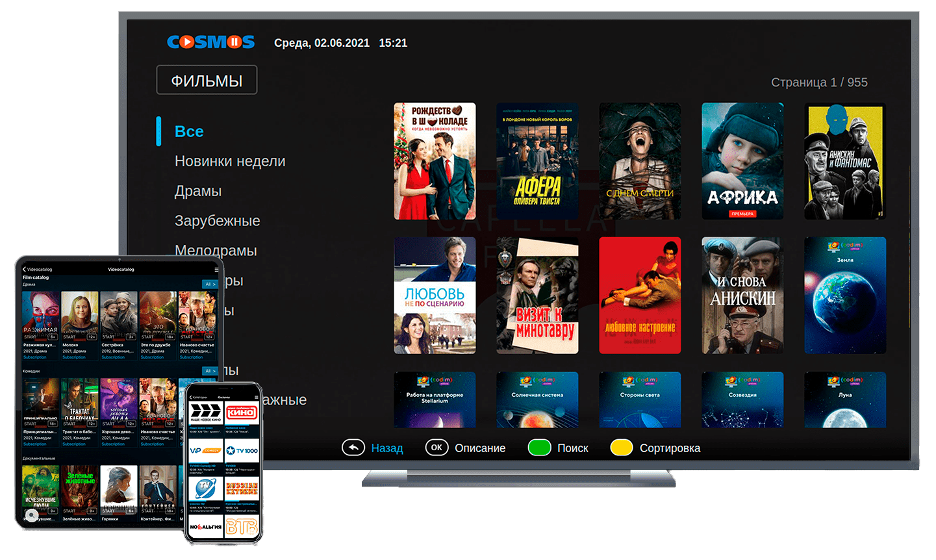
Task: Open the Земля planet poster
Action: [x=845, y=296]
